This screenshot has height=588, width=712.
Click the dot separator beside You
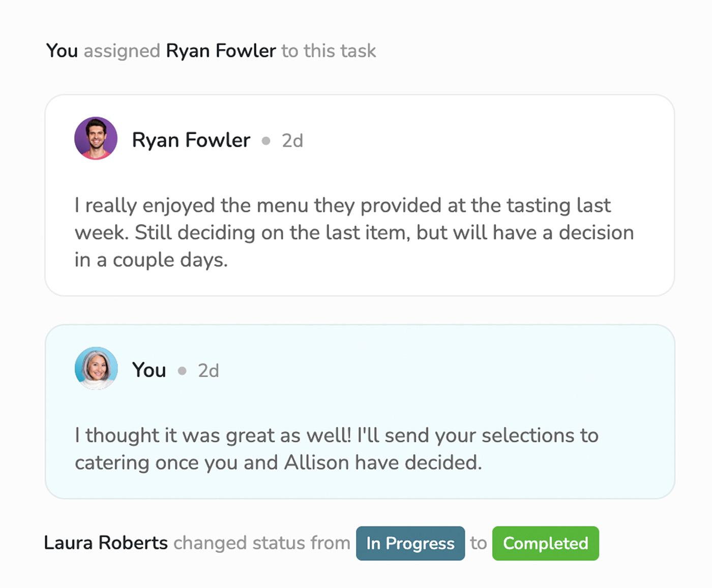[x=182, y=371]
